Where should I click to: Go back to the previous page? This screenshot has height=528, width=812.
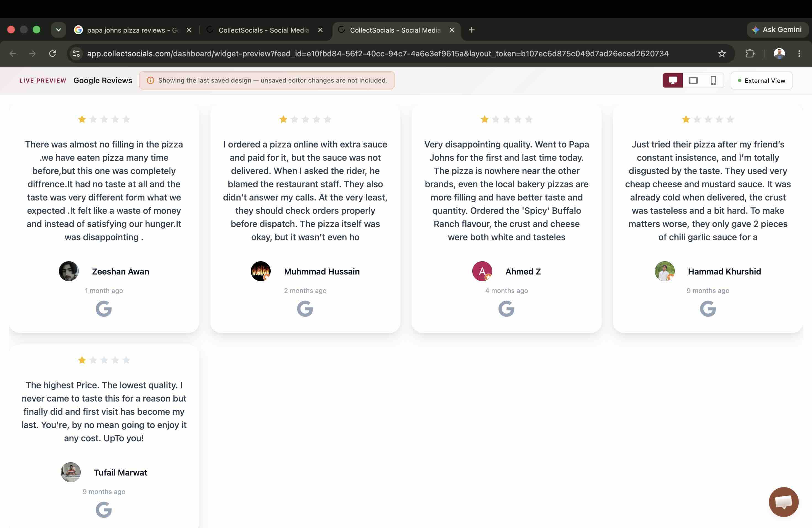point(13,54)
